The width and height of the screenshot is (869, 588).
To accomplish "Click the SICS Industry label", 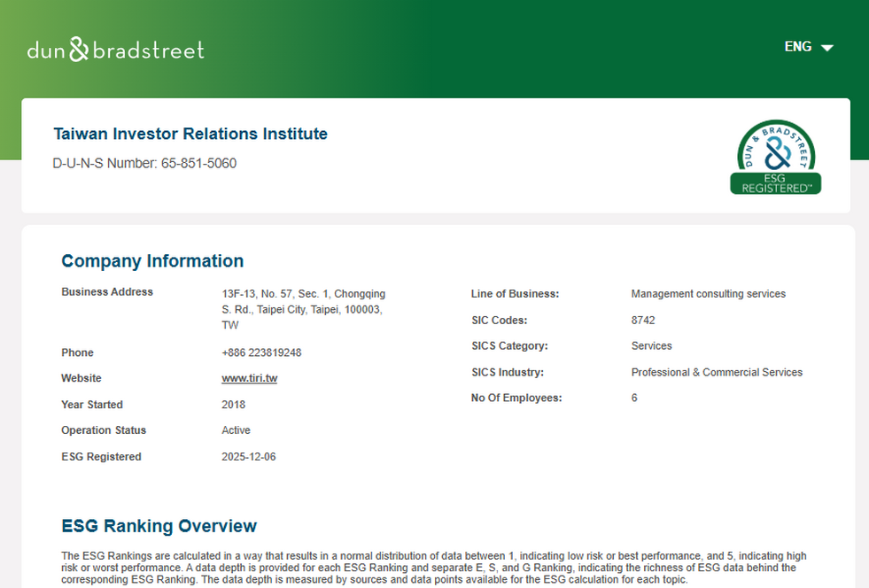I will [508, 373].
